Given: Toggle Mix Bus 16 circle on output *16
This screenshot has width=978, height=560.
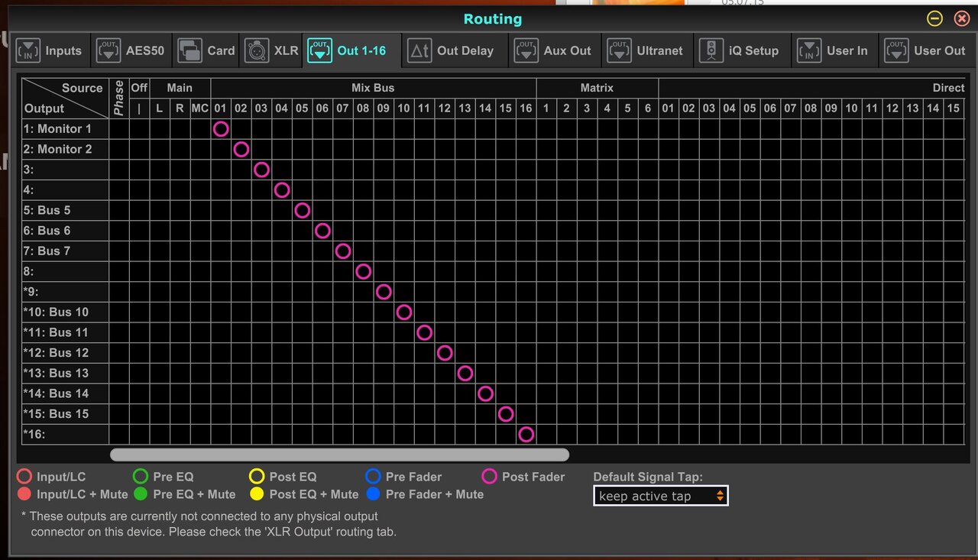Looking at the screenshot, I should pos(526,434).
